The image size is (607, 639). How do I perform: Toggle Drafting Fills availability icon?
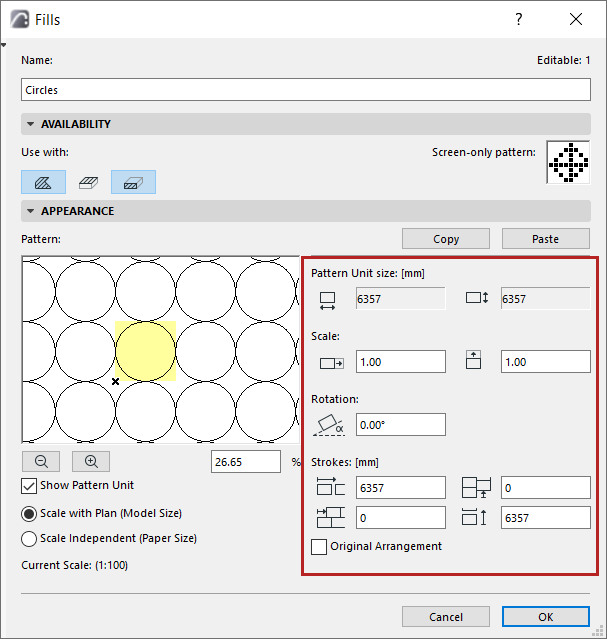43,182
